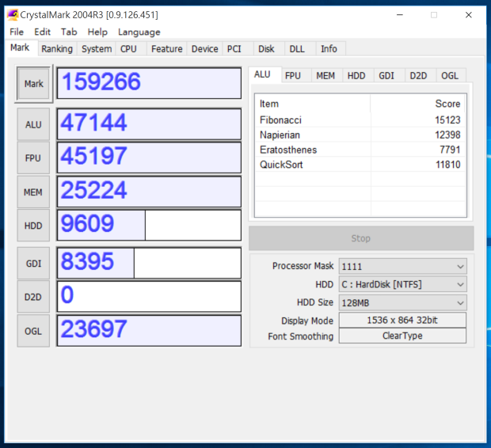Minimize the CrystalMark window
The image size is (491, 448).
point(400,15)
